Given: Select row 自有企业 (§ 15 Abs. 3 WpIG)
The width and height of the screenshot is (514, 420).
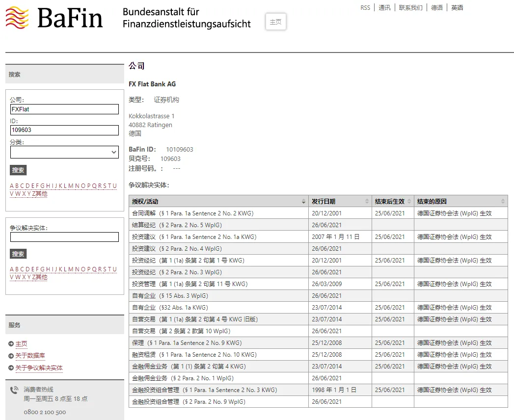Looking at the screenshot, I should click(318, 296).
